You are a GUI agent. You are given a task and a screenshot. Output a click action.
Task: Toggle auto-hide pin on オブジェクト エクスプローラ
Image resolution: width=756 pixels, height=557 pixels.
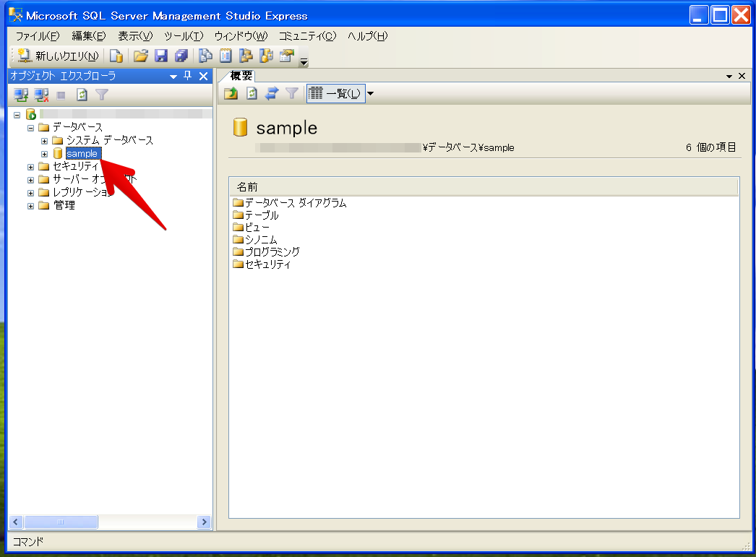click(188, 76)
